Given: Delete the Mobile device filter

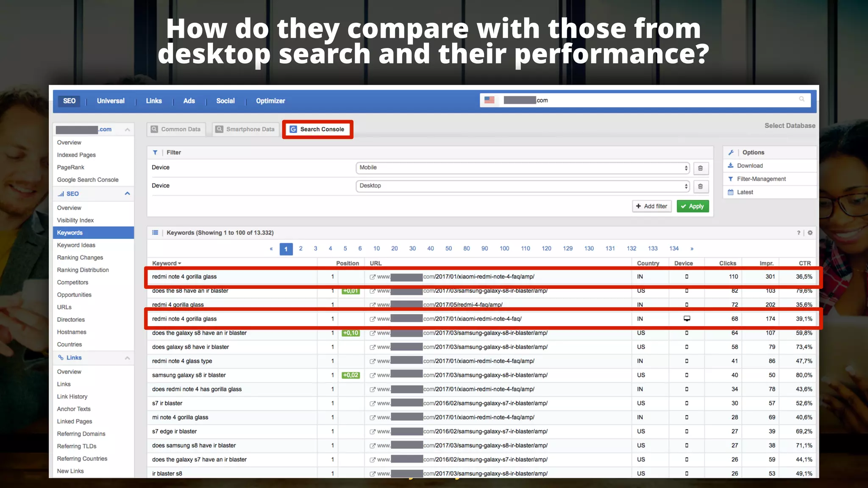Looking at the screenshot, I should (700, 168).
